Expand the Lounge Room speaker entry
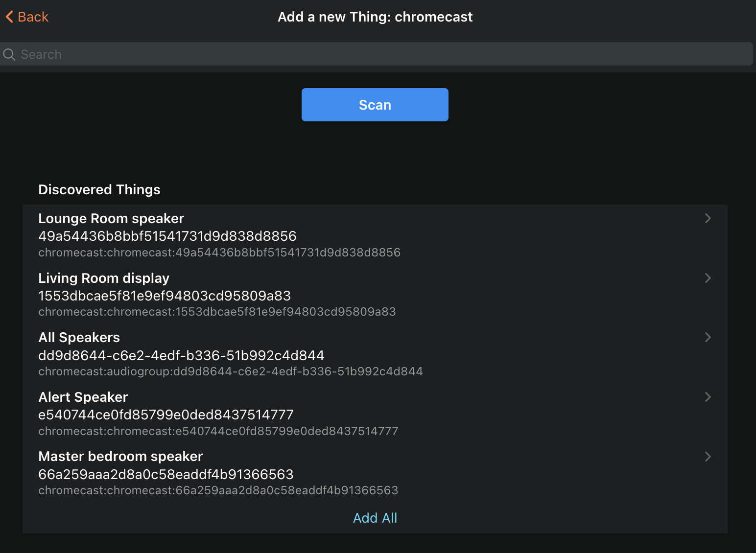This screenshot has width=756, height=553. point(343,235)
